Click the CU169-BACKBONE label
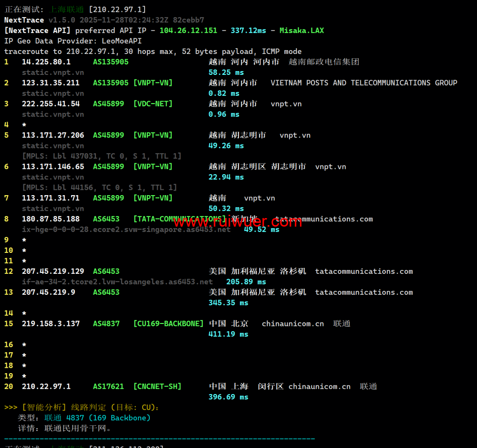Viewport: 477px width, 448px height. click(168, 324)
